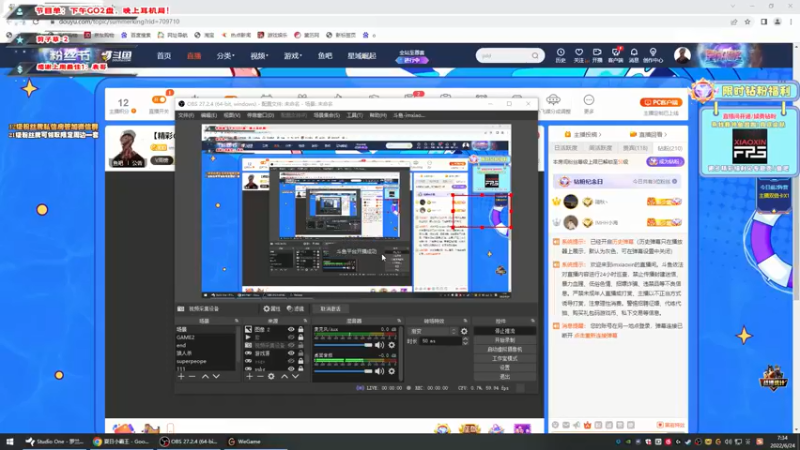This screenshot has width=800, height=450.
Task: Click 开始录制 start recording button
Action: 505,340
